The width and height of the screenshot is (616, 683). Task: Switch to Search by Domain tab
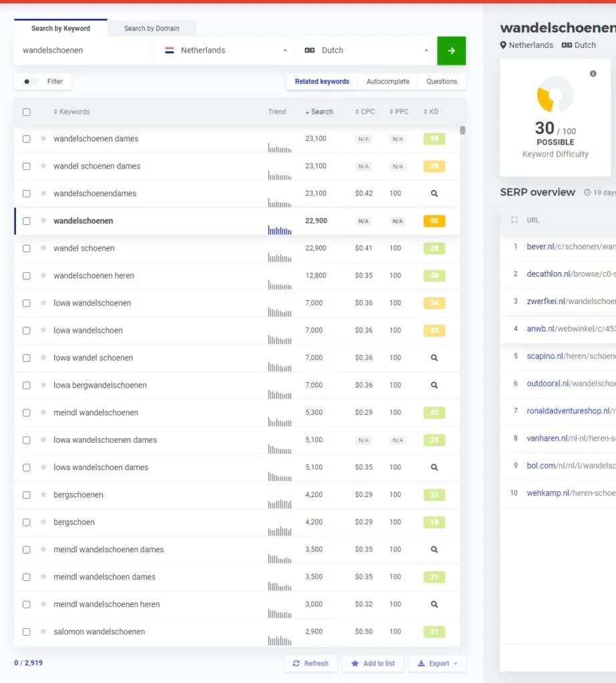click(151, 29)
